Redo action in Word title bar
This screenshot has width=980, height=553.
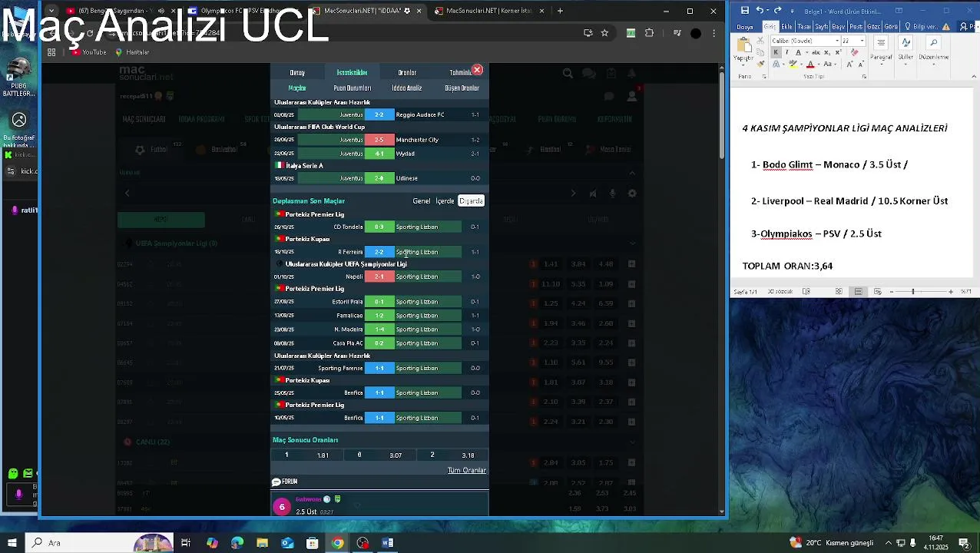pyautogui.click(x=778, y=10)
